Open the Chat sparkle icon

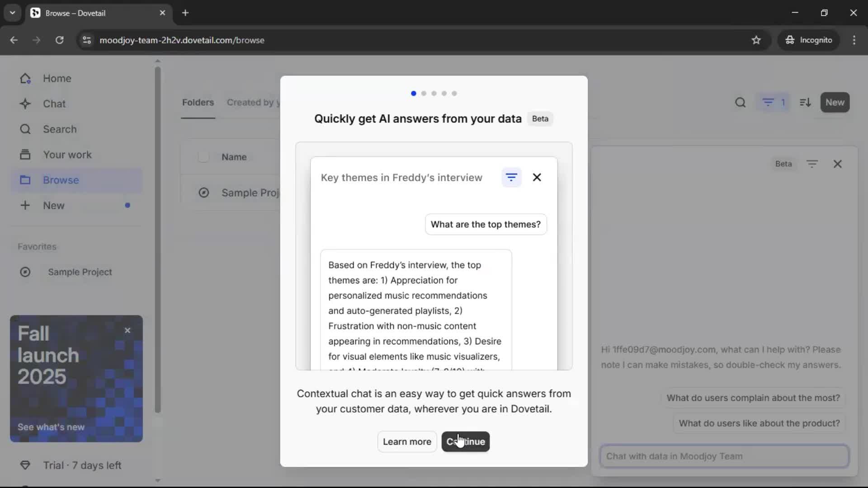[x=25, y=104]
